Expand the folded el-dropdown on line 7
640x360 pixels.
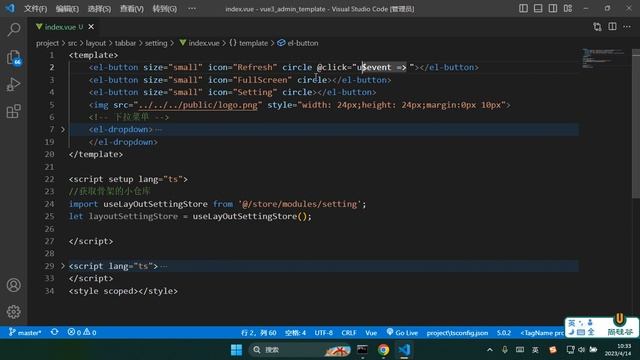(62, 129)
